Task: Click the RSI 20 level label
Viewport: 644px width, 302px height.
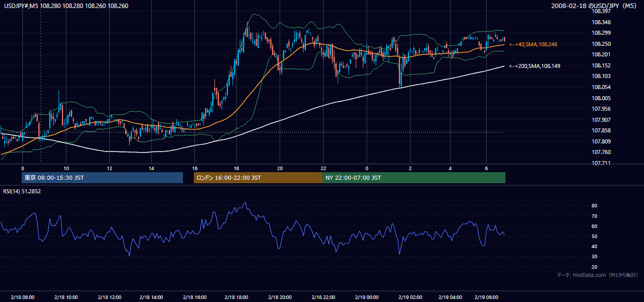Action: [594, 267]
